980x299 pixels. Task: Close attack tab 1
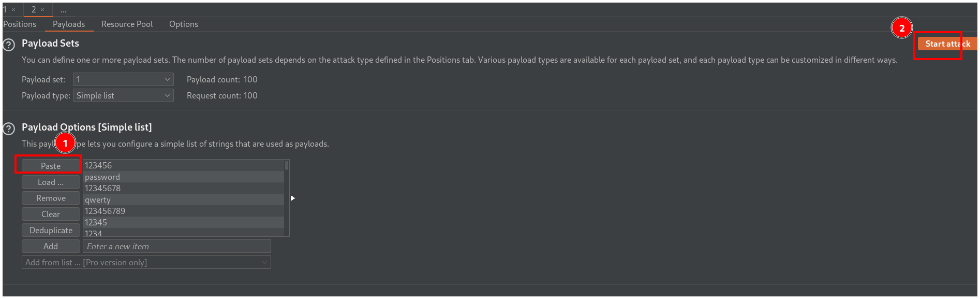pos(13,10)
